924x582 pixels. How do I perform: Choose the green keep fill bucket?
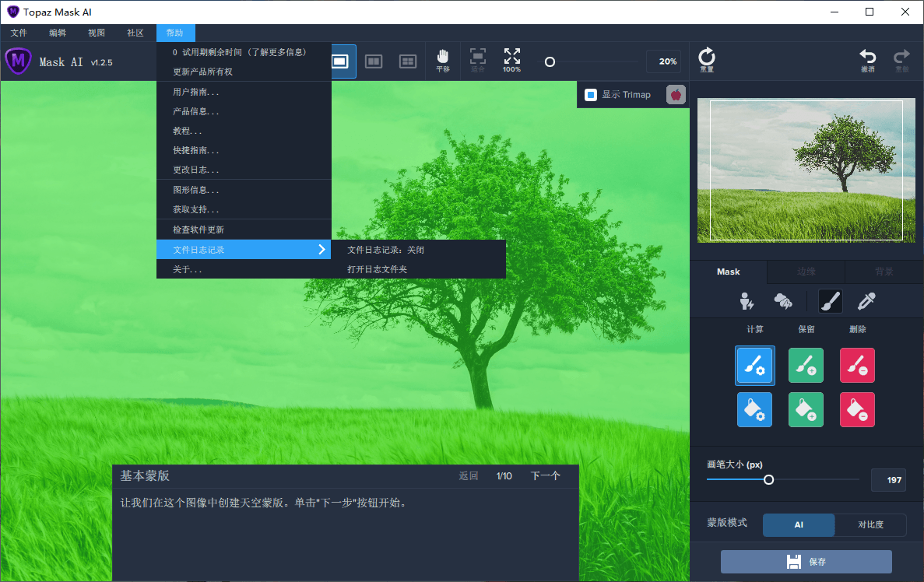(x=806, y=409)
